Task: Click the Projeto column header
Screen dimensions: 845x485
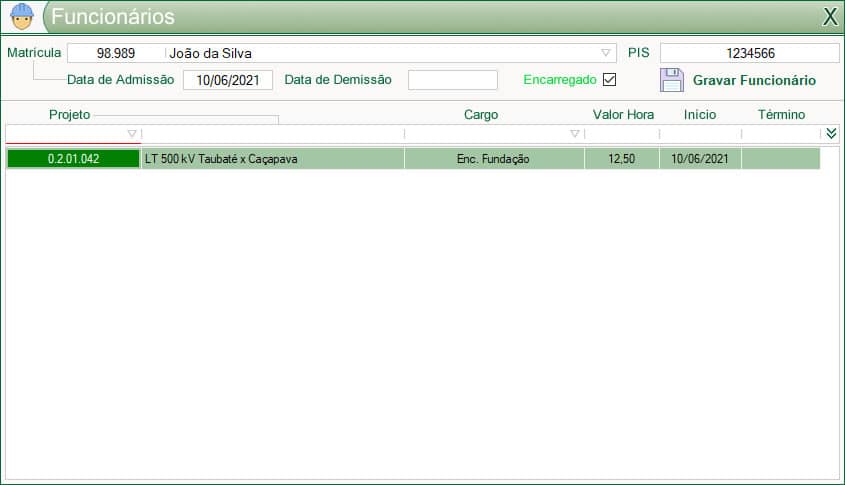Action: click(70, 115)
